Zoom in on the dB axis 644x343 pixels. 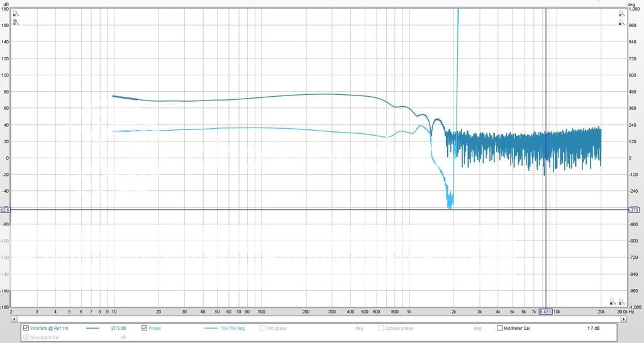(x=15, y=13)
